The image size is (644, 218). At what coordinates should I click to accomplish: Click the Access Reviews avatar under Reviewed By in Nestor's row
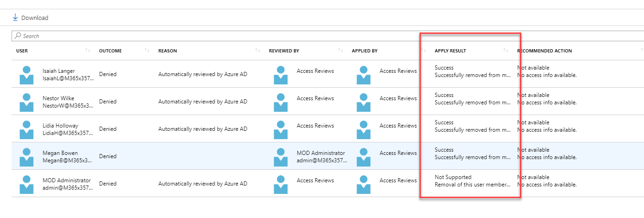click(281, 102)
